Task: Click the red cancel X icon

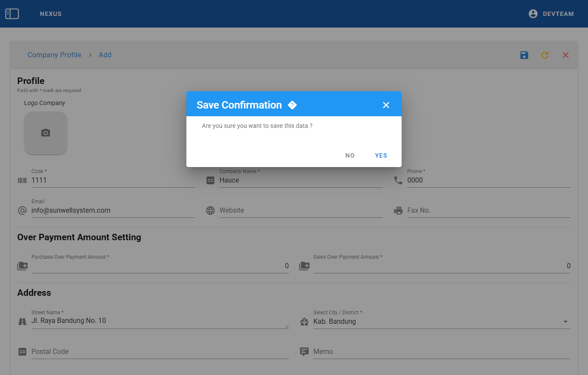Action: pos(566,55)
